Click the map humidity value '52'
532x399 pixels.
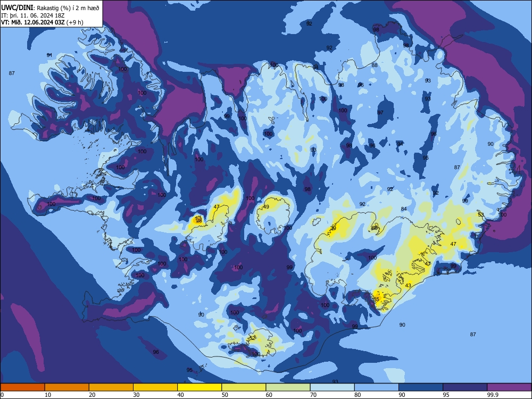[252, 338]
